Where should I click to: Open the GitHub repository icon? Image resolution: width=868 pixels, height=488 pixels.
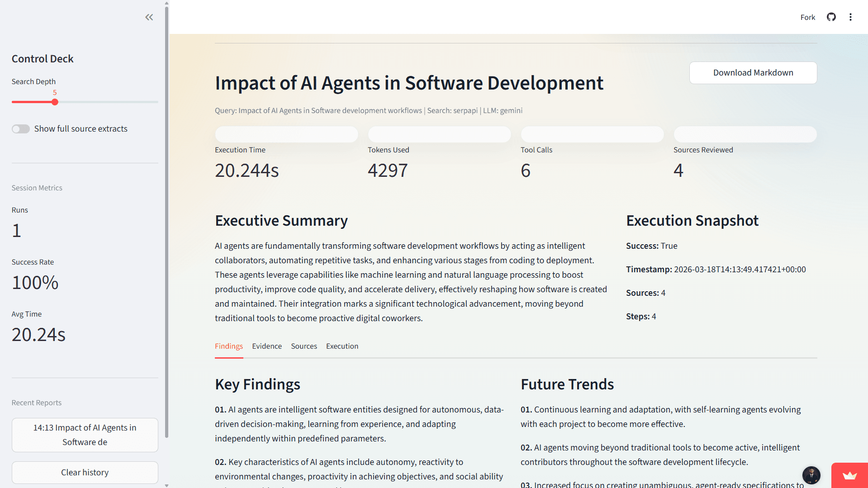[x=831, y=17]
